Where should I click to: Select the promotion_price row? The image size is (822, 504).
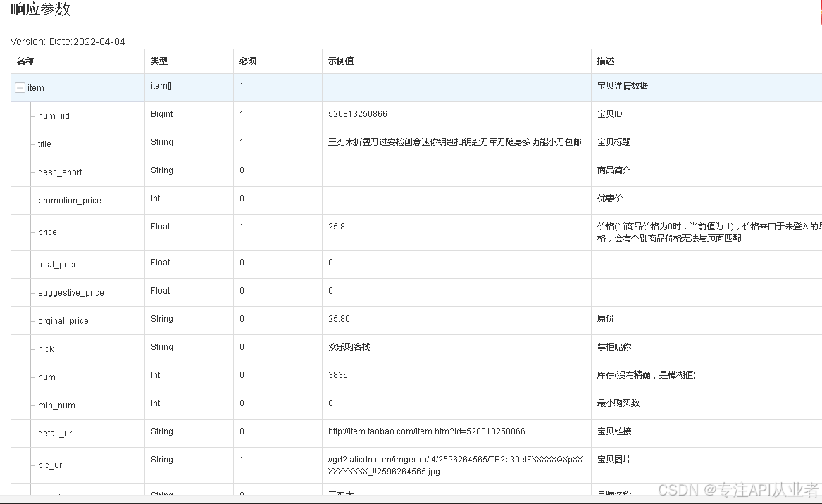click(x=68, y=200)
